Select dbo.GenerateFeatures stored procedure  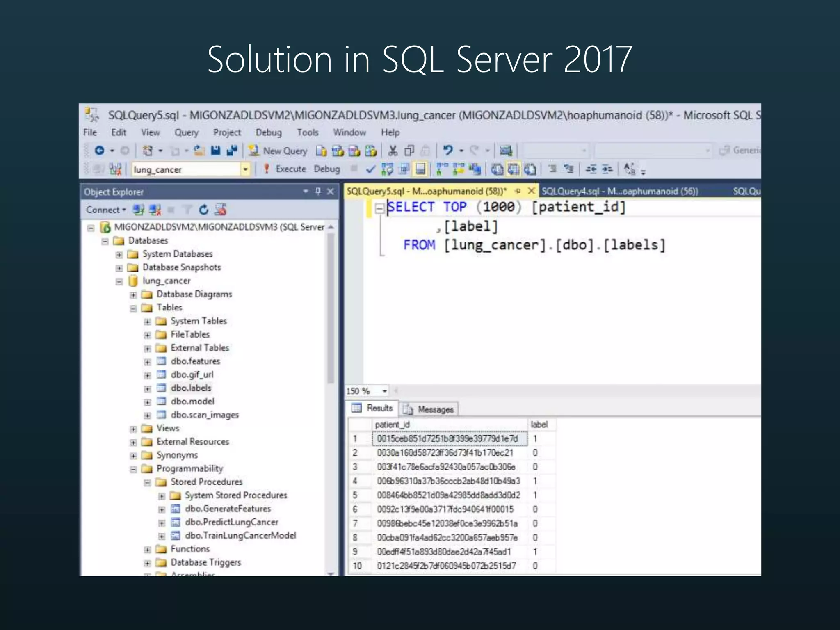point(228,509)
